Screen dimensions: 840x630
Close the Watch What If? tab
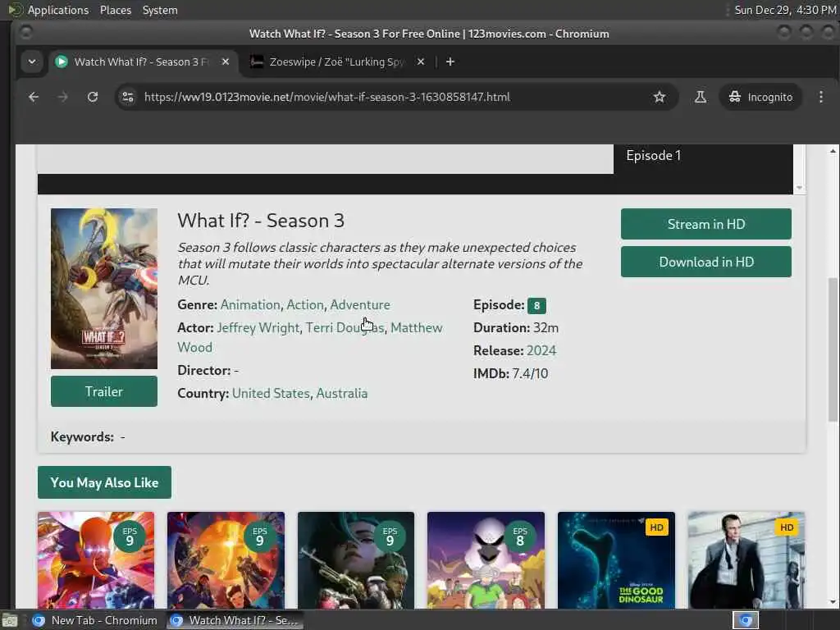coord(226,62)
